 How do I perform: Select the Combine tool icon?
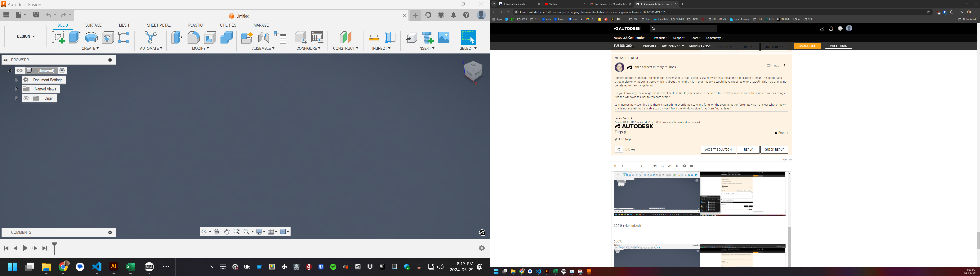pyautogui.click(x=227, y=37)
